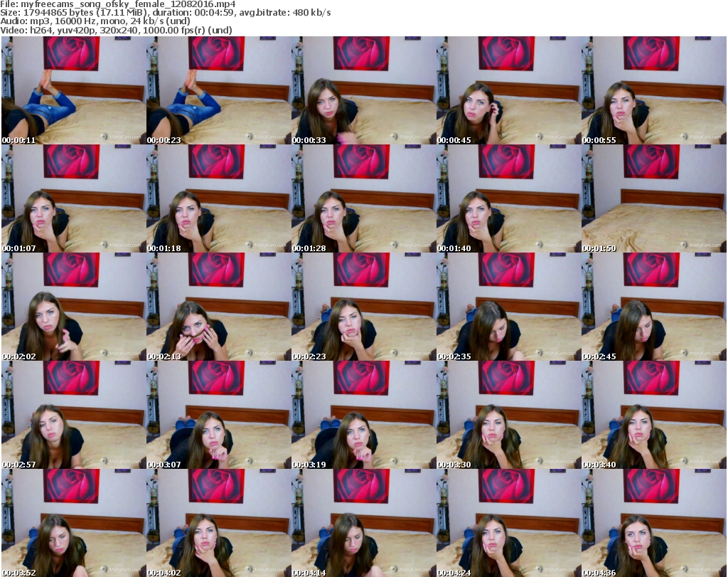Image resolution: width=728 pixels, height=577 pixels.
Task: Select the thumbnail frame at 00:03:52
Action: [x=73, y=523]
